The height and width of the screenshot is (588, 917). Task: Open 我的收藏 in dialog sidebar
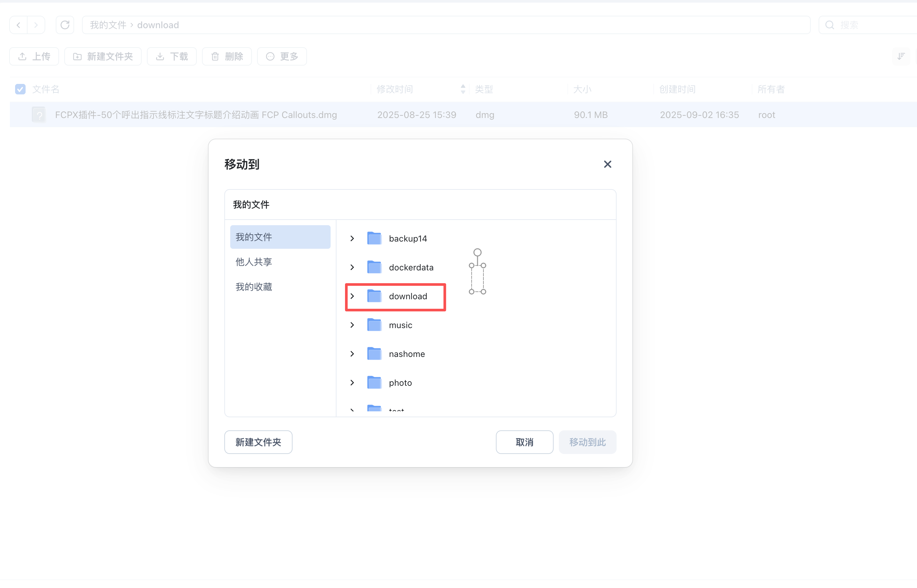click(x=254, y=287)
